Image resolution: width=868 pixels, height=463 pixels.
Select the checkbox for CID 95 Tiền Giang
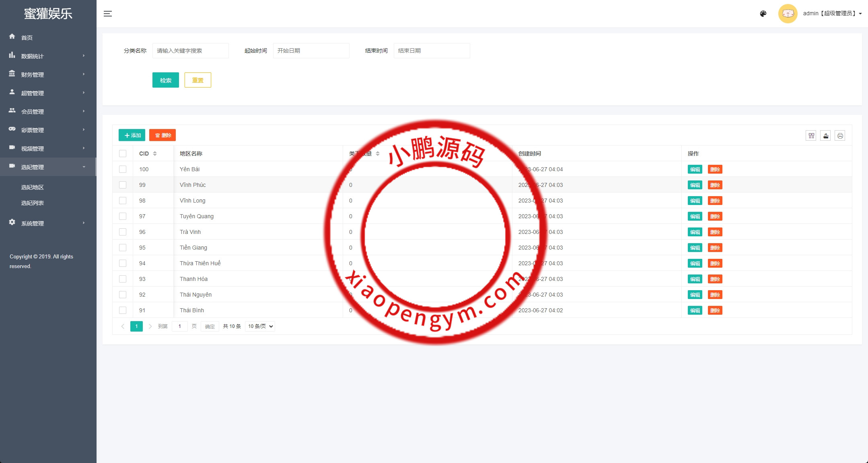pos(123,248)
